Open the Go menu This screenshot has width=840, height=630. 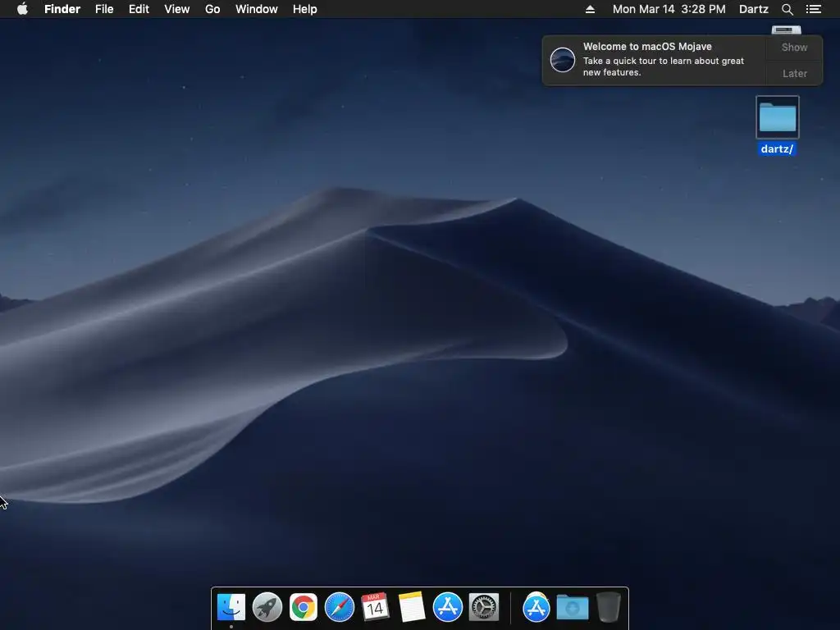[x=212, y=9]
